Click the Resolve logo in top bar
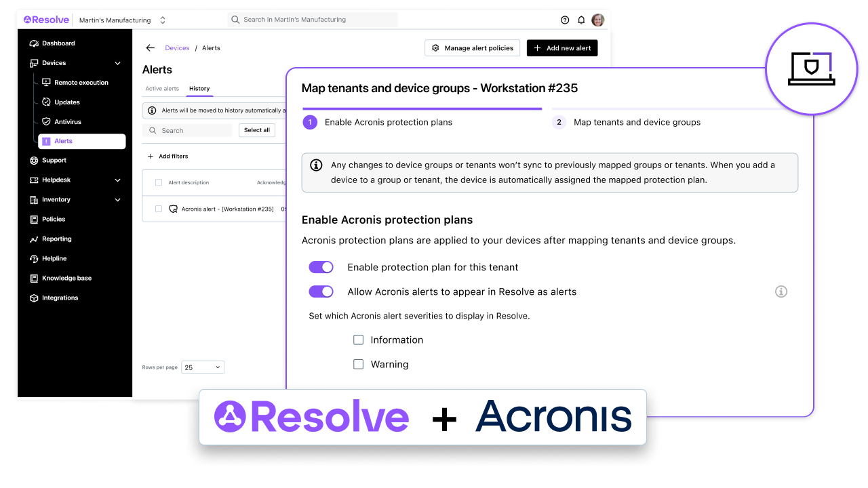This screenshot has height=488, width=868. (46, 20)
